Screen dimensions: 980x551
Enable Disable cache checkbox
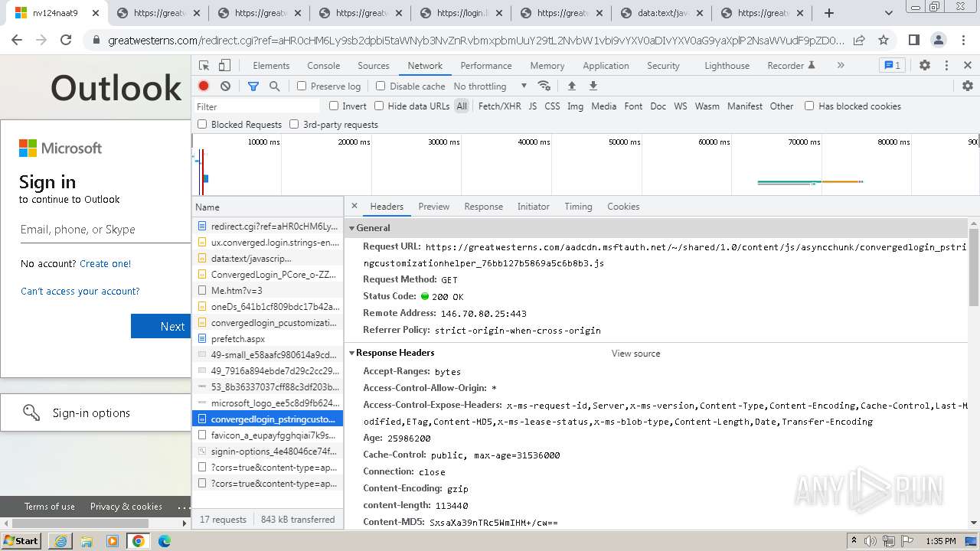(x=380, y=86)
